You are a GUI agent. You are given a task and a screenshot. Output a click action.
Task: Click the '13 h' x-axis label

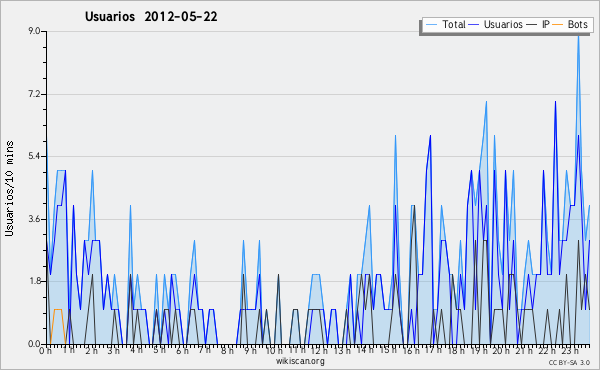342,351
